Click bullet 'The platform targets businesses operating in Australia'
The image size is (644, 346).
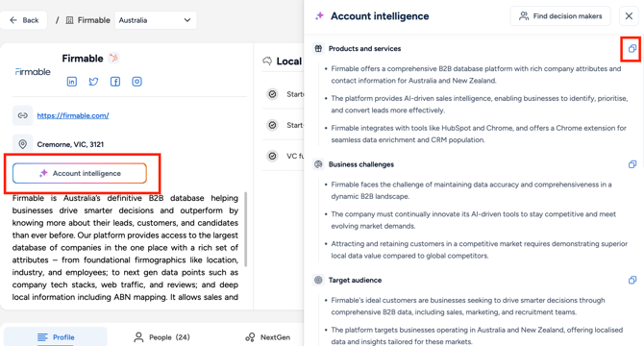coord(478,335)
